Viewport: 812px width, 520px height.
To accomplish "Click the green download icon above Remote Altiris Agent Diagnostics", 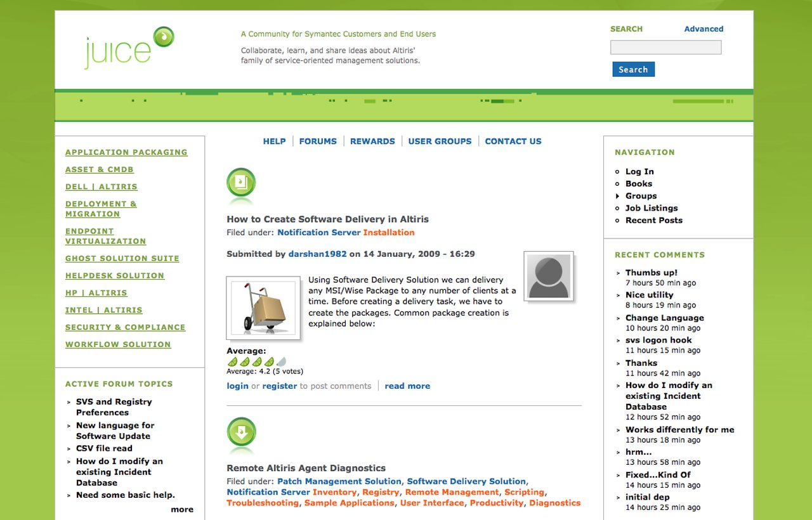I will coord(240,433).
